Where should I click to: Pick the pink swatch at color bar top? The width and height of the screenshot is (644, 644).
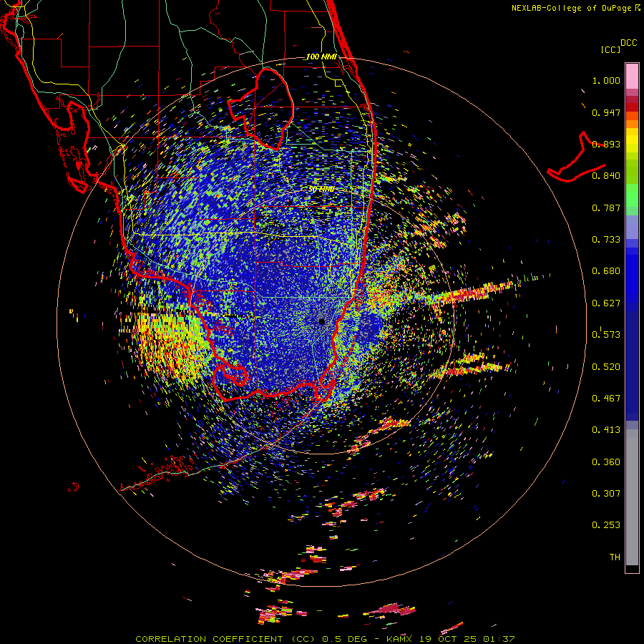632,77
